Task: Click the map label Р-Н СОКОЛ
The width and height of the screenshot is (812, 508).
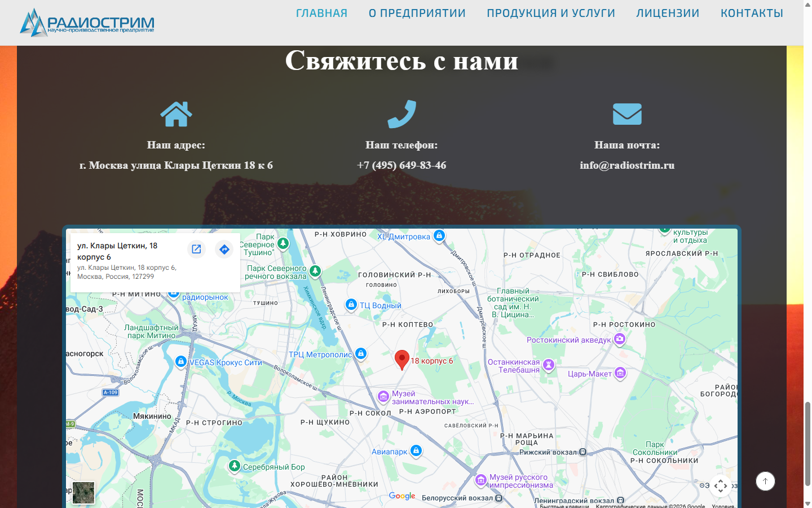Action: click(x=370, y=413)
